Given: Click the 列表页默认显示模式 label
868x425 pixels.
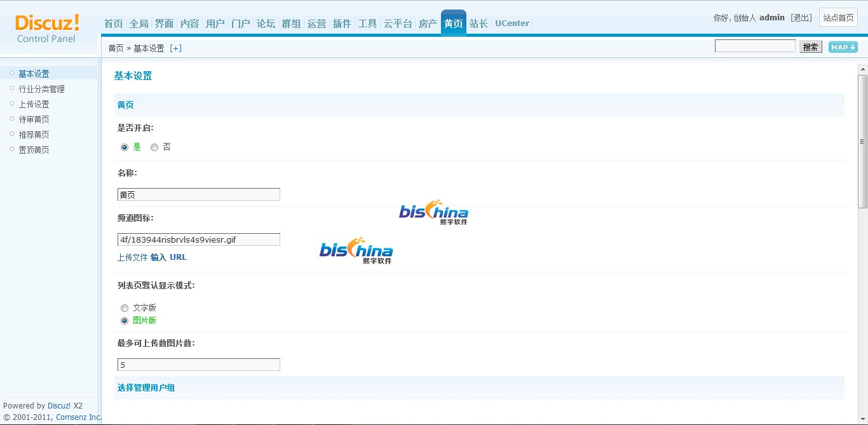Looking at the screenshot, I should click(156, 285).
